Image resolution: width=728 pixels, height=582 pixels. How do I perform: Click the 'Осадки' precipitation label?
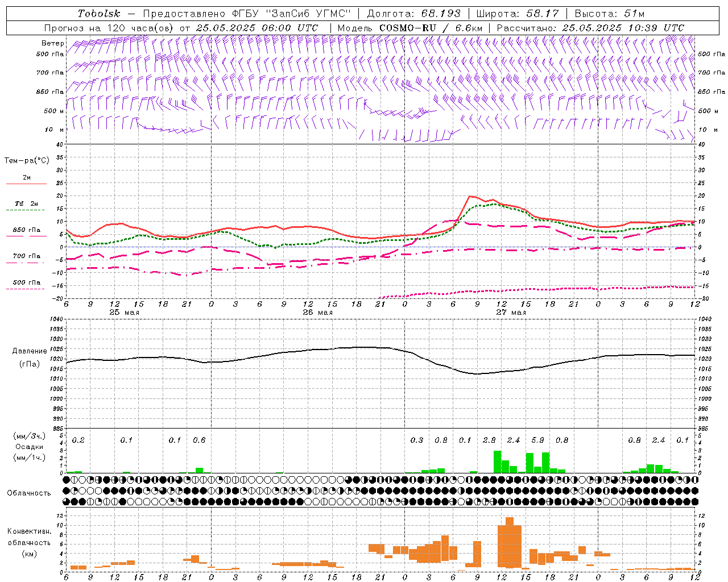[x=30, y=447]
